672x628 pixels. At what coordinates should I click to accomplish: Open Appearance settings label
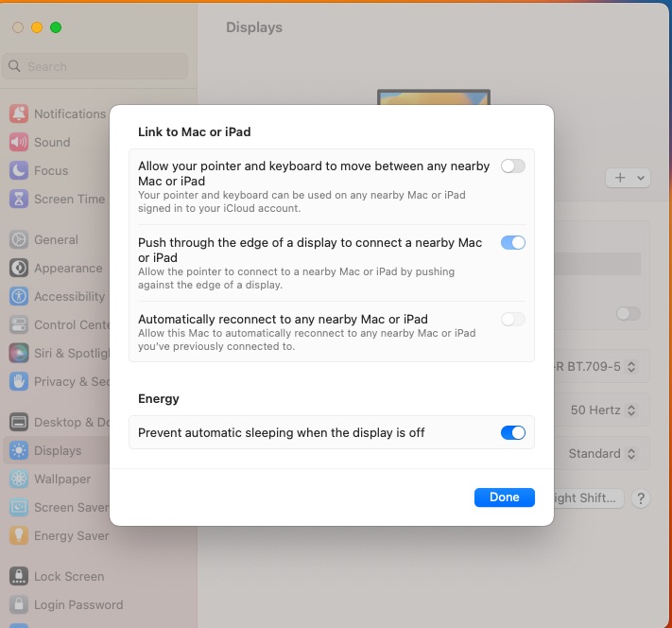coord(68,268)
